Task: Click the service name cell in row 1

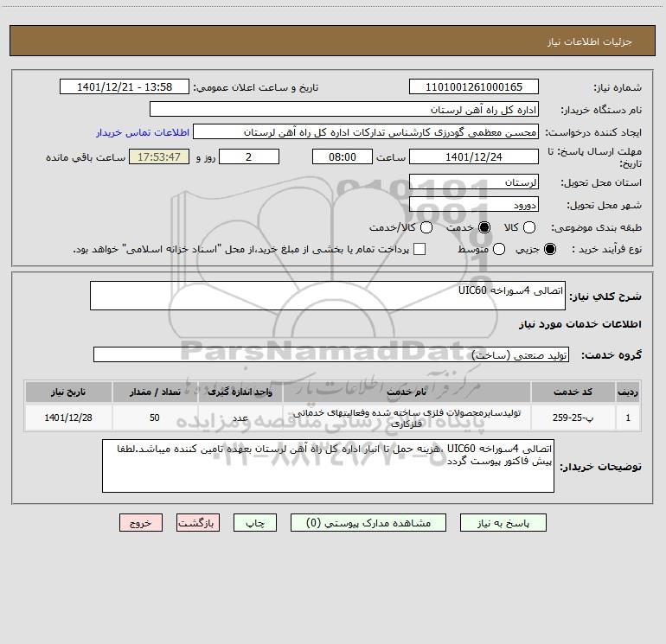Action: (x=407, y=418)
